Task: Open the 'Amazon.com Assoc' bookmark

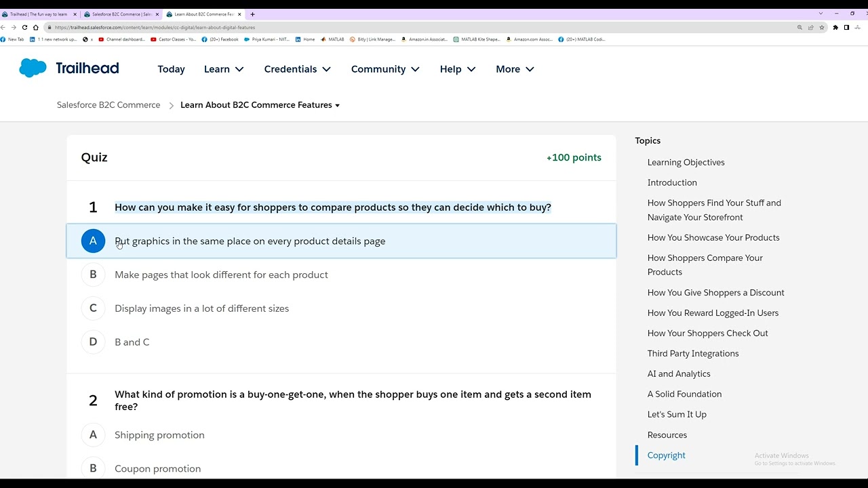Action: (530, 39)
